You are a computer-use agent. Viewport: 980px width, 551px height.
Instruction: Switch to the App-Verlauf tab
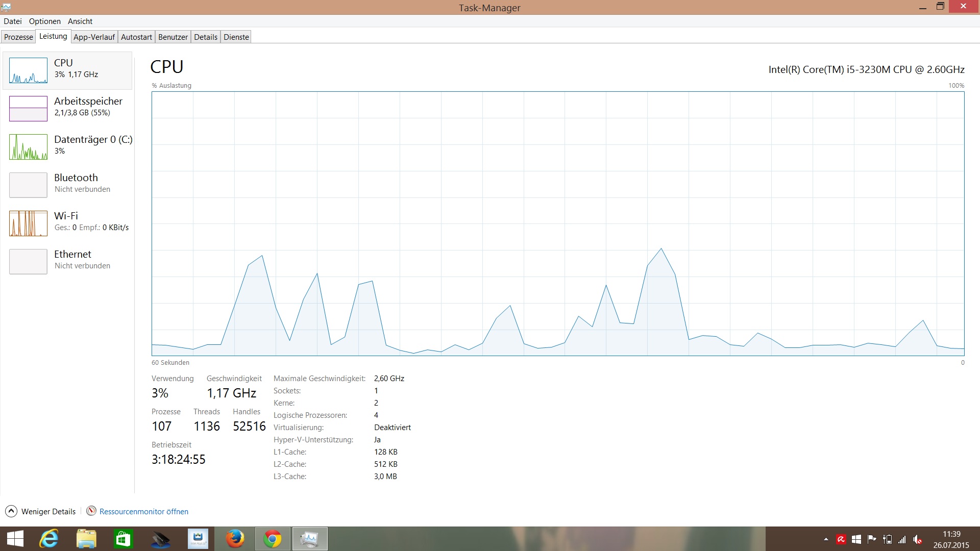(x=94, y=37)
